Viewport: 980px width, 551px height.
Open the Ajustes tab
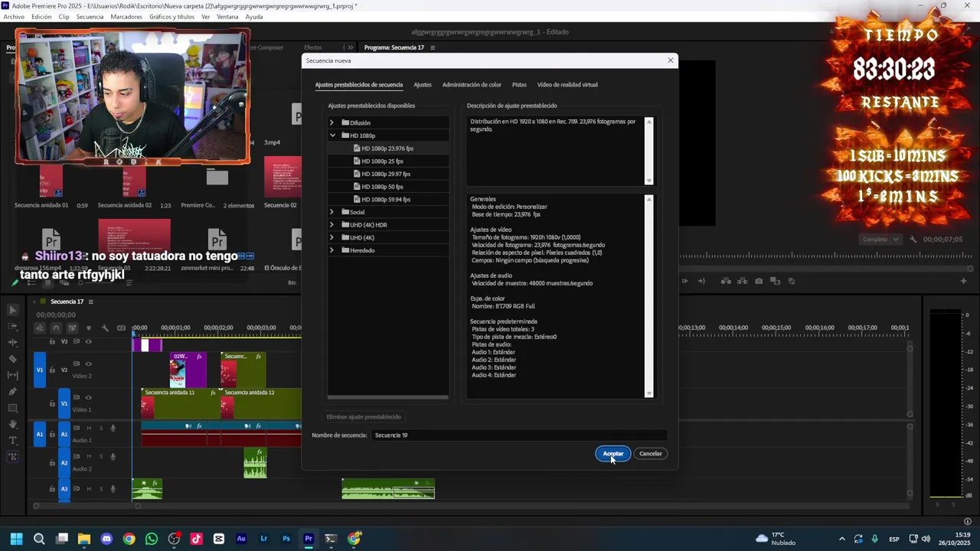(423, 85)
